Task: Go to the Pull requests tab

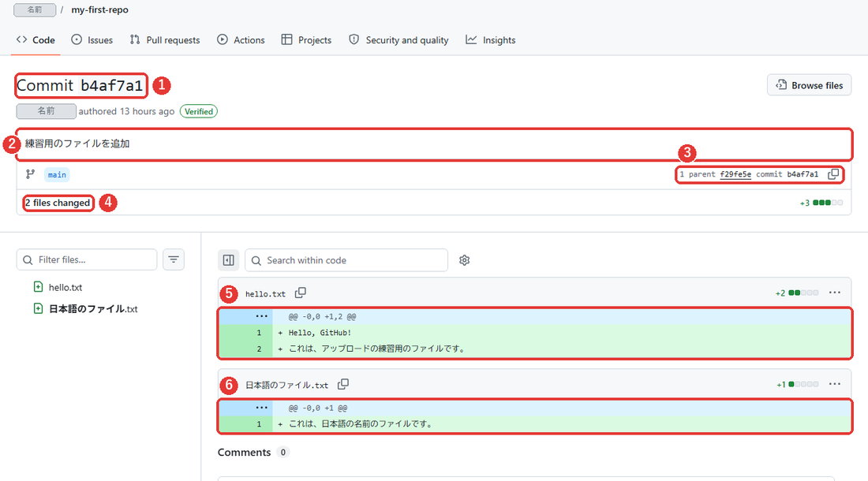Action: point(164,39)
